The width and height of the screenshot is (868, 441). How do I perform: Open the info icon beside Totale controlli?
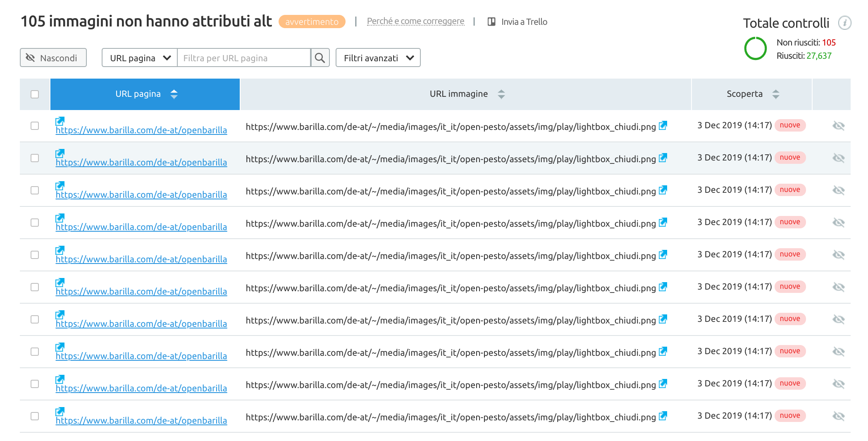(x=844, y=23)
